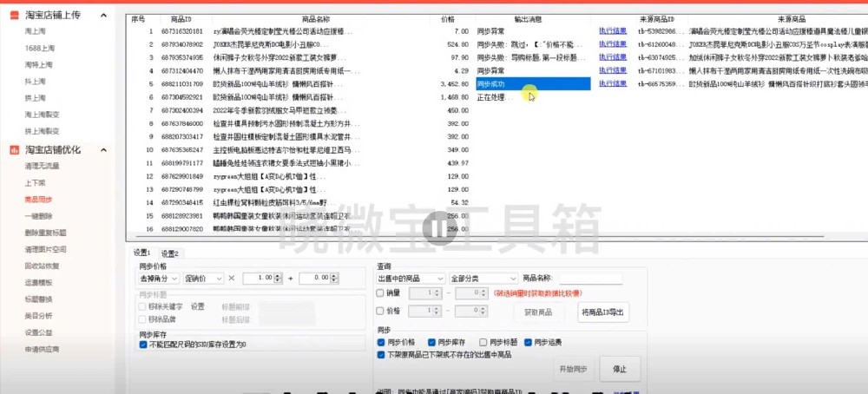The width and height of the screenshot is (868, 394).
Task: Click the 0.00 addend spinner arrows
Action: coord(334,279)
